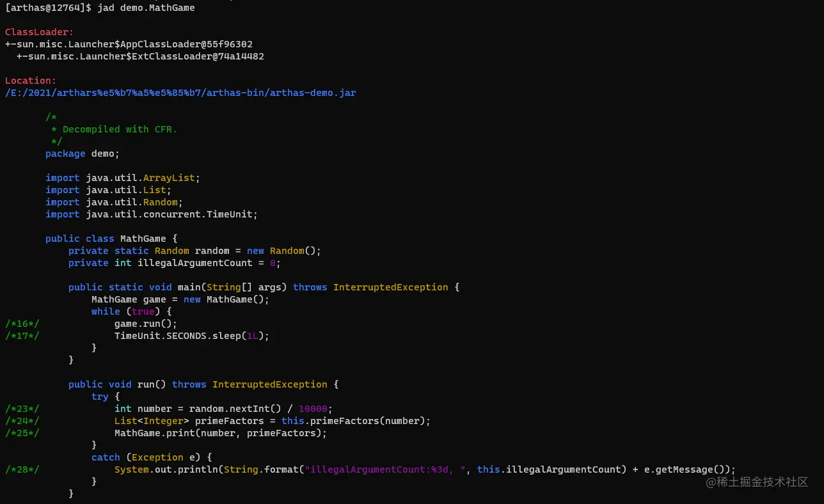
Task: Click the 'MathGame.print(number, primeFactors);' statement
Action: 221,433
